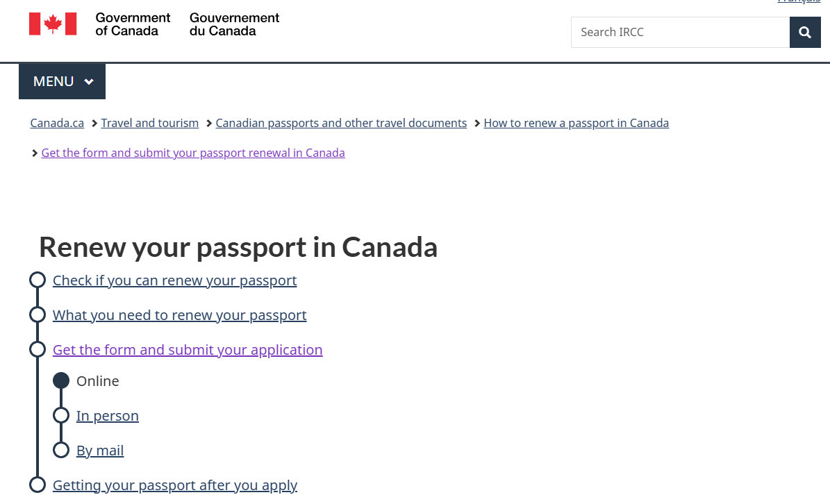This screenshot has height=504, width=830.
Task: Click the Canada flag logo
Action: (x=53, y=24)
